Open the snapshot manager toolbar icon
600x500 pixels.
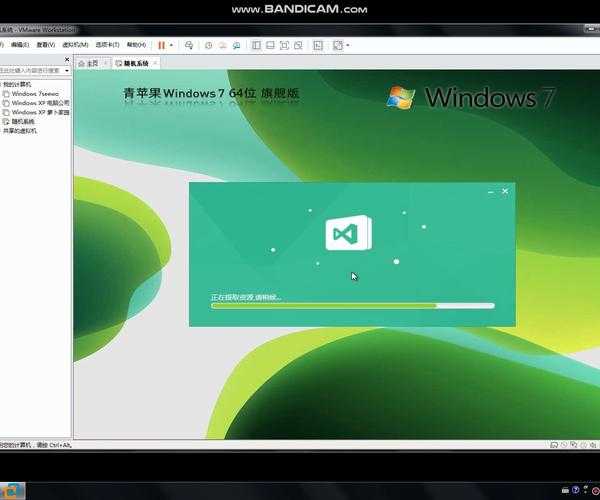(x=236, y=45)
